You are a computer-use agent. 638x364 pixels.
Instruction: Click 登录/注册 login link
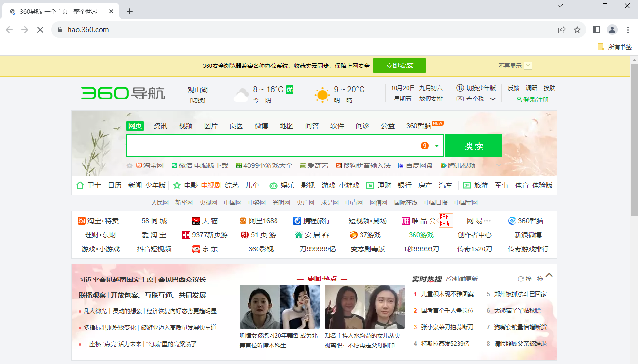click(533, 99)
